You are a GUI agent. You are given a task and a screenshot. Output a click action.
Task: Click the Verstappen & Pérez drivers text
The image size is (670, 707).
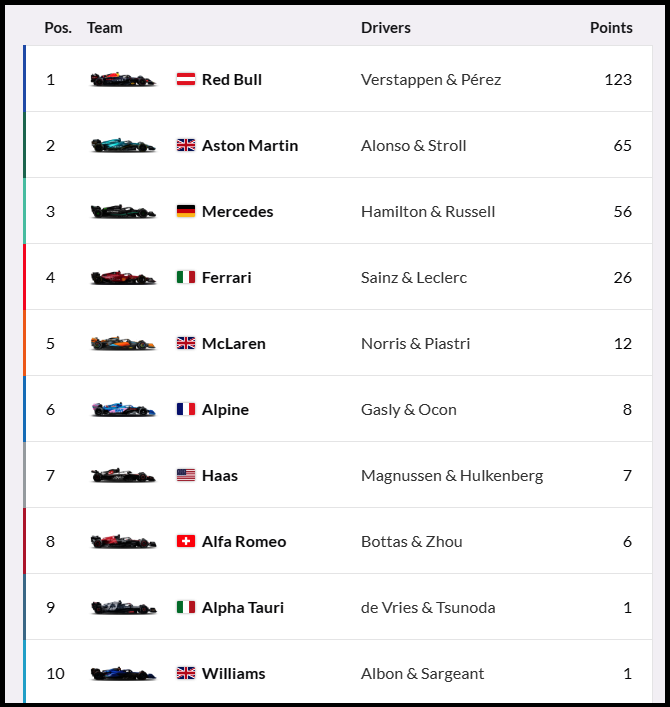(x=430, y=79)
